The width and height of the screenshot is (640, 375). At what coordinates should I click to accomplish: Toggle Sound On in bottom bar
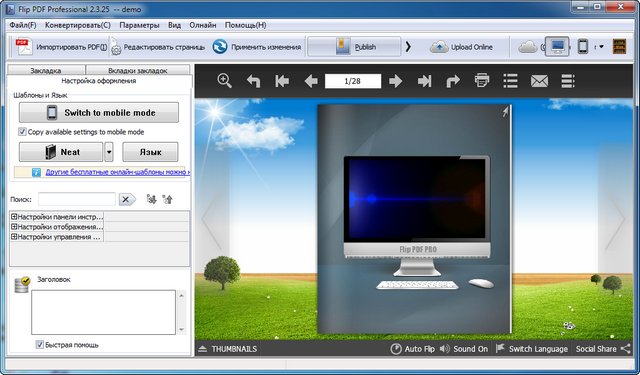coord(464,349)
